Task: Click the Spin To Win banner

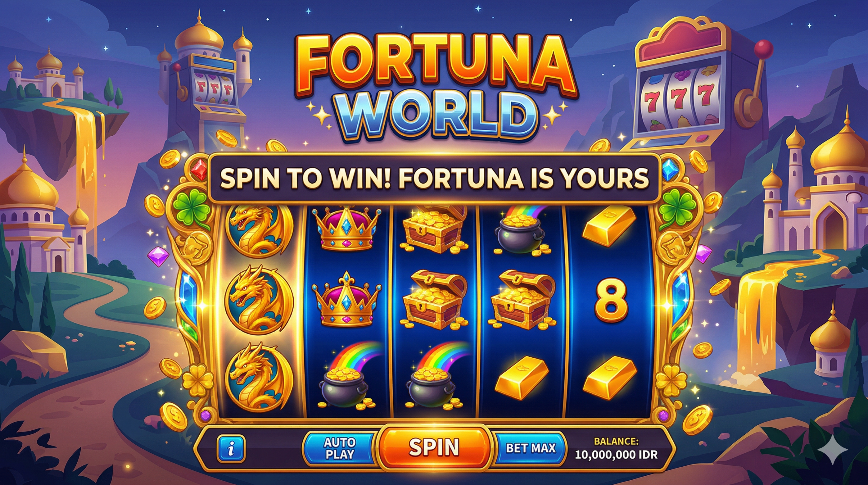Action: 434,179
